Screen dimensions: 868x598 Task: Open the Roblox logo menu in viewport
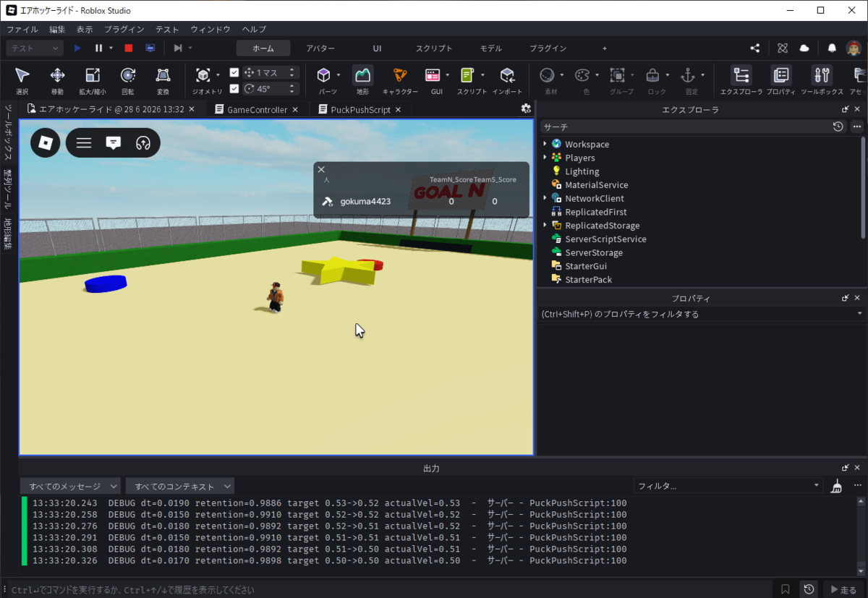tap(46, 142)
